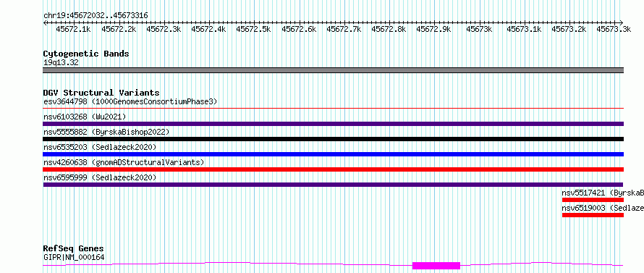Select the magenta GIPR exon block
Screen dimensions: 644x273
click(436, 266)
